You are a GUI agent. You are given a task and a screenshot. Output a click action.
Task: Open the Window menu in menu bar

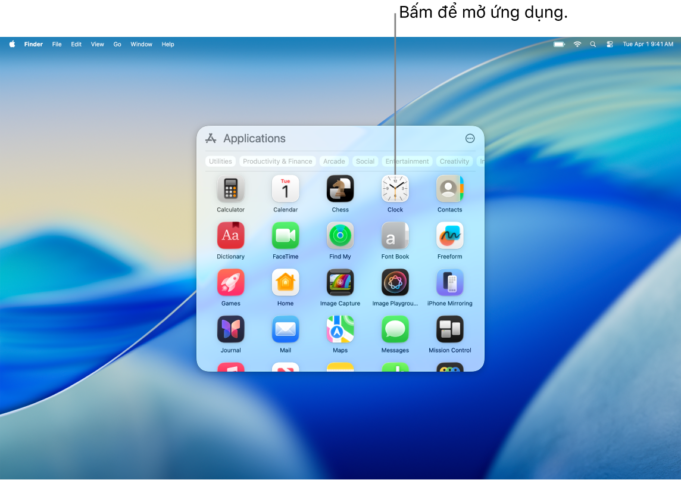point(141,44)
